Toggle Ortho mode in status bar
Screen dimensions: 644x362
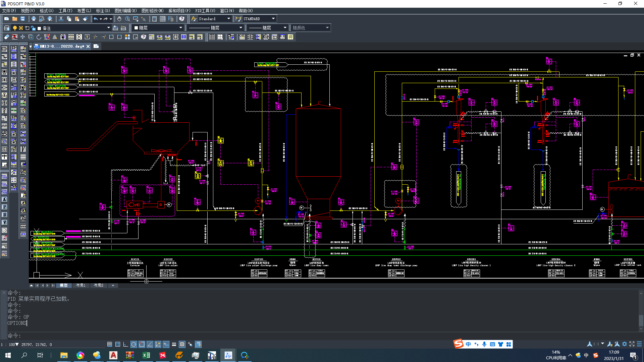126,344
